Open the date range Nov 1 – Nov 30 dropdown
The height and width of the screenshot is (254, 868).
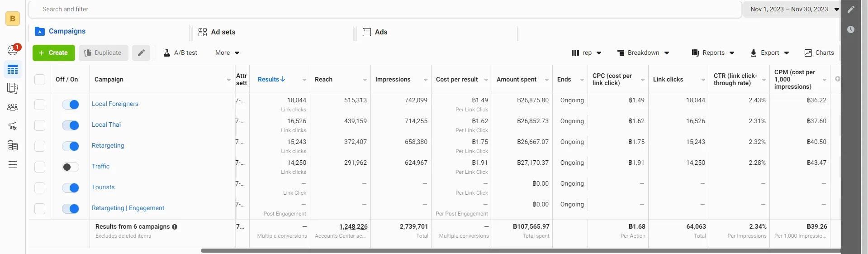[x=792, y=9]
